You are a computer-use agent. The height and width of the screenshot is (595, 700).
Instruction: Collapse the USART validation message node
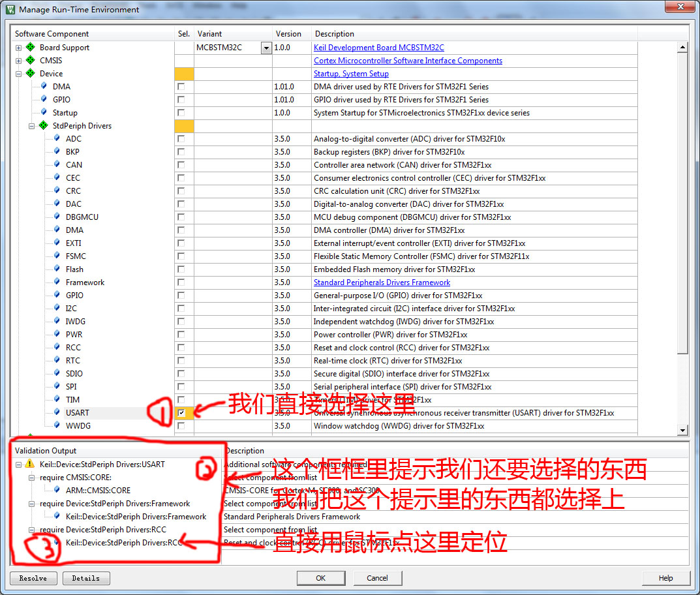click(x=18, y=465)
